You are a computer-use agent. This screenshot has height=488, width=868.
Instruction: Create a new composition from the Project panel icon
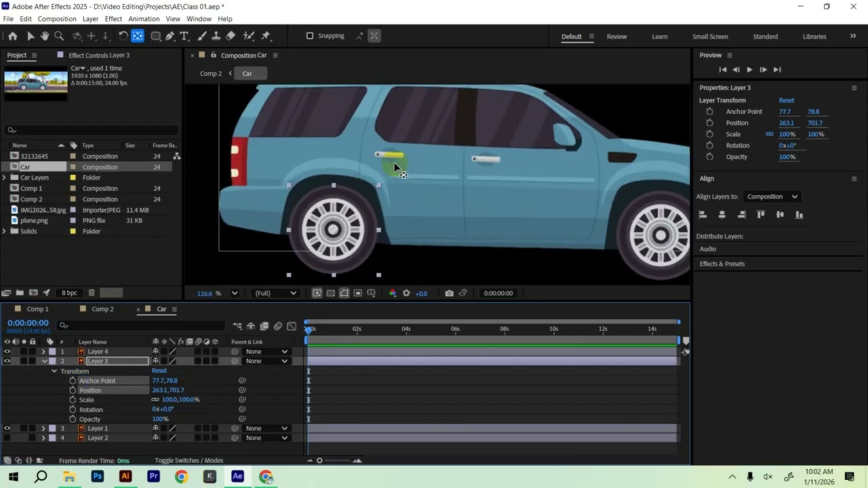click(33, 293)
